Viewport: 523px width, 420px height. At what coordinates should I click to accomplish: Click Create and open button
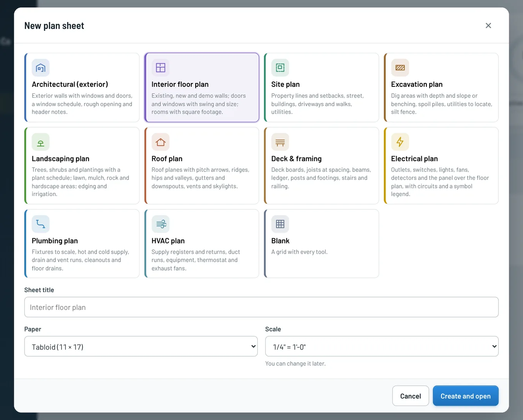[x=466, y=396]
